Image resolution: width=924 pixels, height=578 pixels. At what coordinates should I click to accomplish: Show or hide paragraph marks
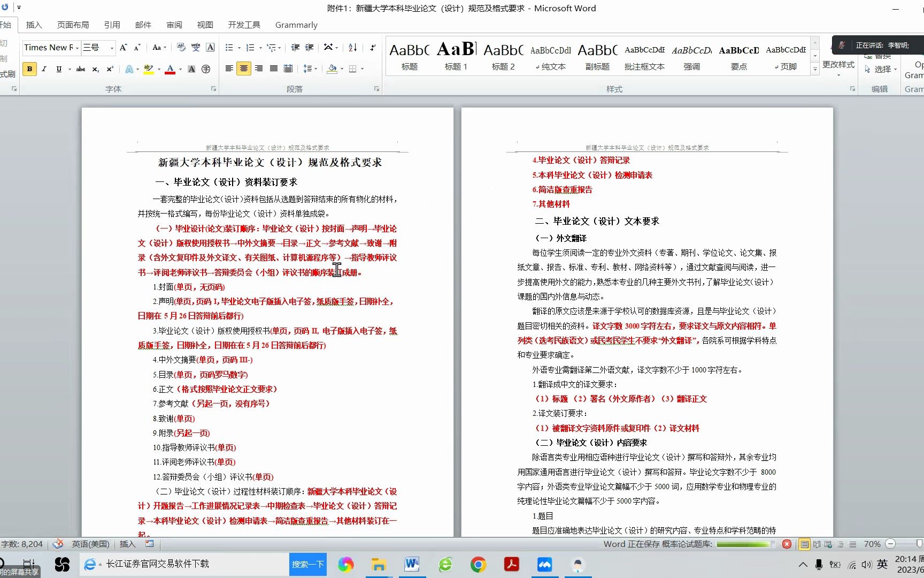[373, 48]
